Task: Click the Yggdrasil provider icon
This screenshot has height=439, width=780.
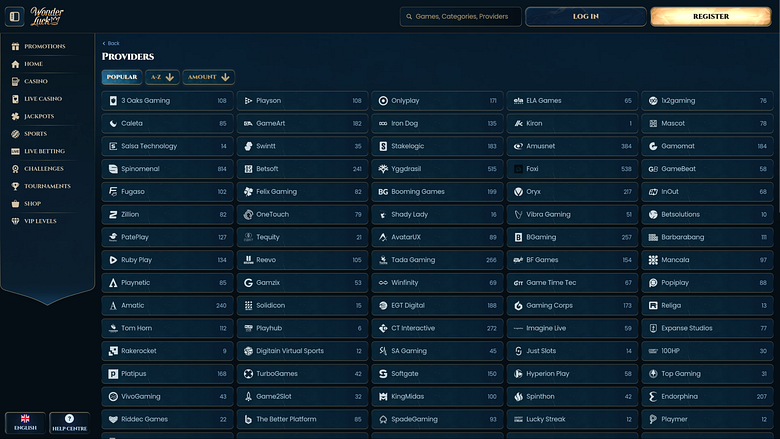Action: pyautogui.click(x=383, y=169)
